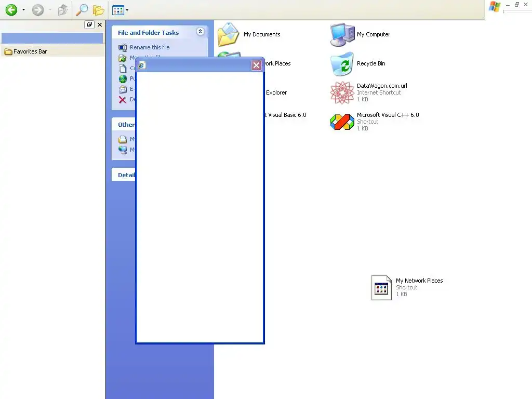Close the blank Internet Explorer popup window
The height and width of the screenshot is (399, 532).
click(x=256, y=65)
